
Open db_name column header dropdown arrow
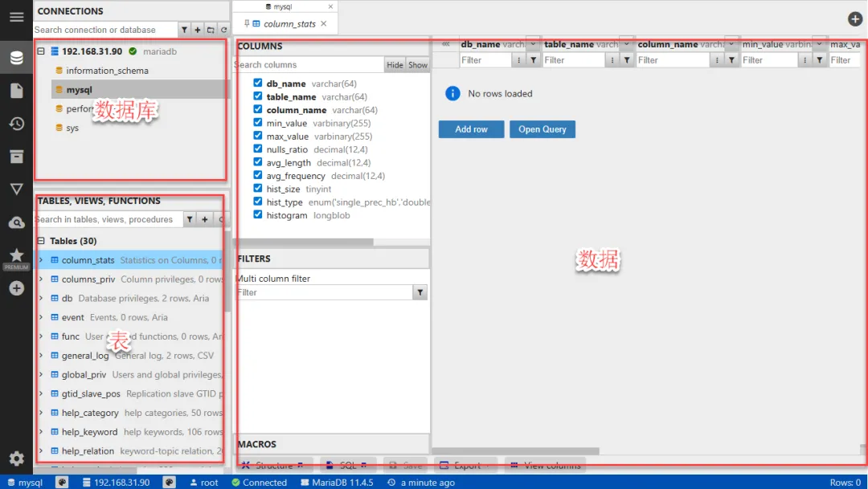point(533,44)
